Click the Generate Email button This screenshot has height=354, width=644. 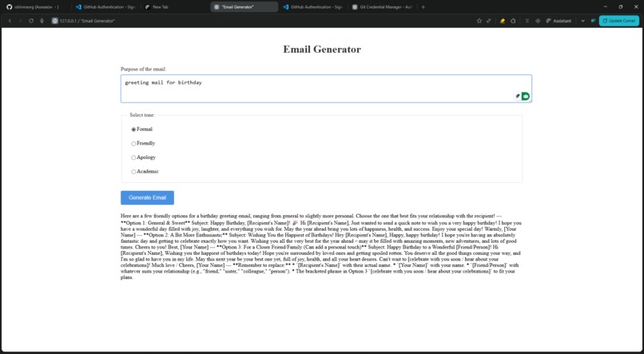tap(147, 197)
